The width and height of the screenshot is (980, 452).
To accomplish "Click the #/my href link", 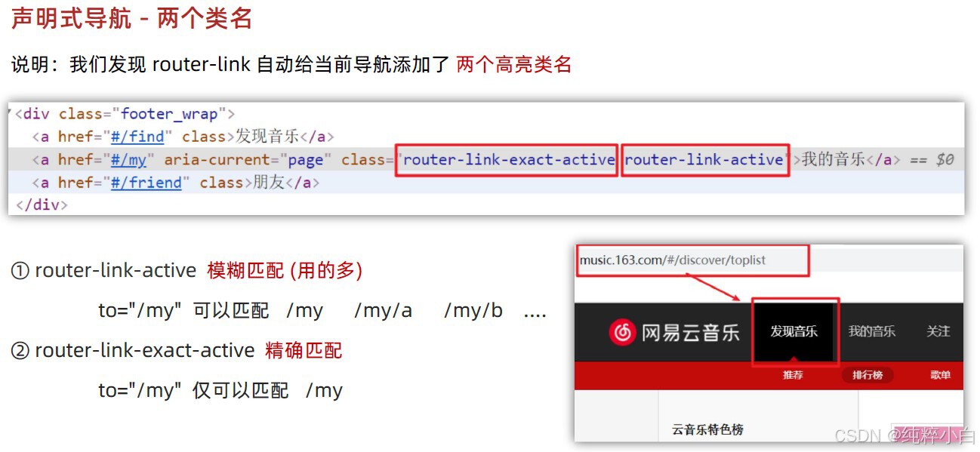I will click(128, 159).
